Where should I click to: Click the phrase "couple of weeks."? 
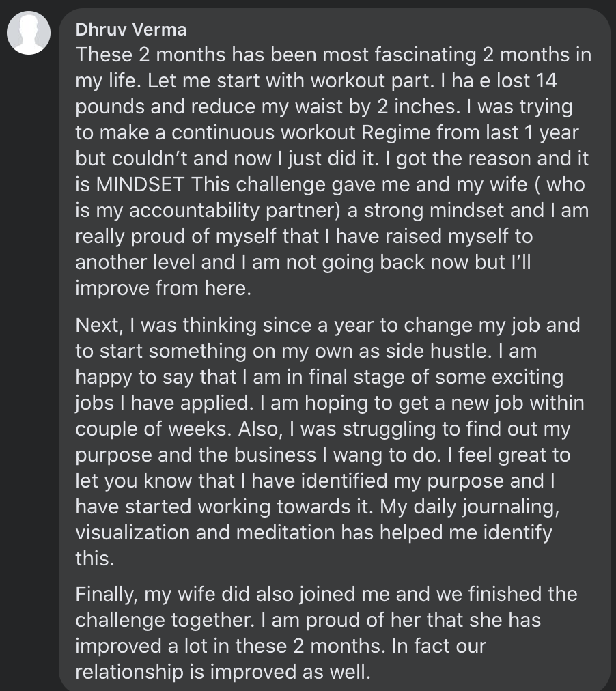(154, 429)
